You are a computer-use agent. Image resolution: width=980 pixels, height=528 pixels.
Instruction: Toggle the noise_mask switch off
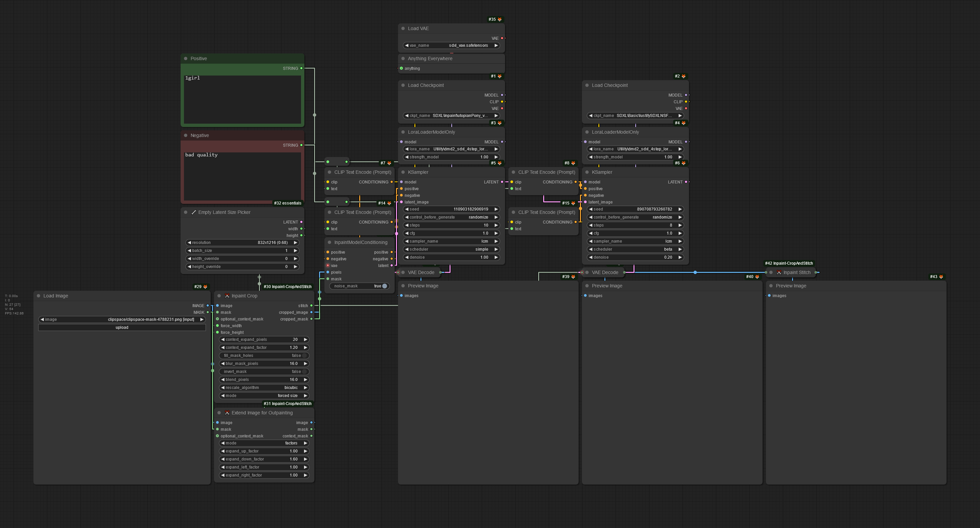(384, 286)
